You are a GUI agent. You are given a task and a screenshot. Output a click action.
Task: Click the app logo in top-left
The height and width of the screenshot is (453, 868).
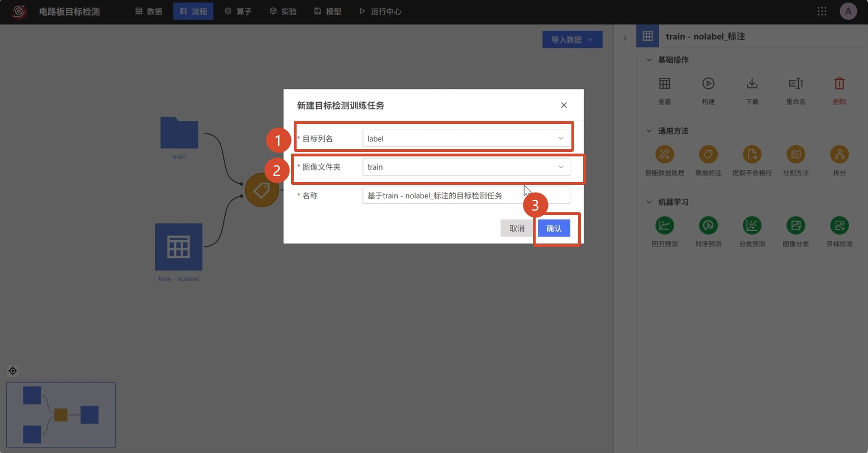tap(20, 11)
